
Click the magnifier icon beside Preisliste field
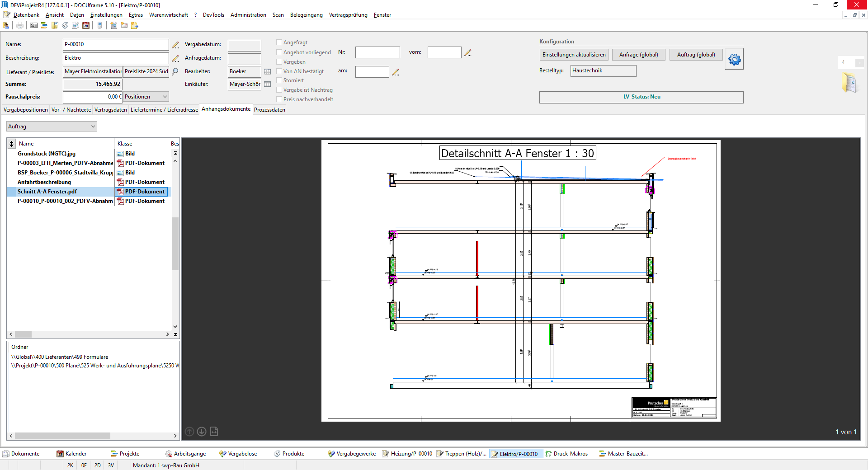pos(175,71)
